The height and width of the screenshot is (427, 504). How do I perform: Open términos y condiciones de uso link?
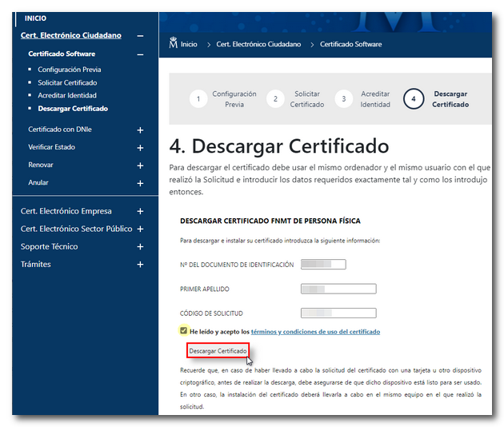[315, 332]
